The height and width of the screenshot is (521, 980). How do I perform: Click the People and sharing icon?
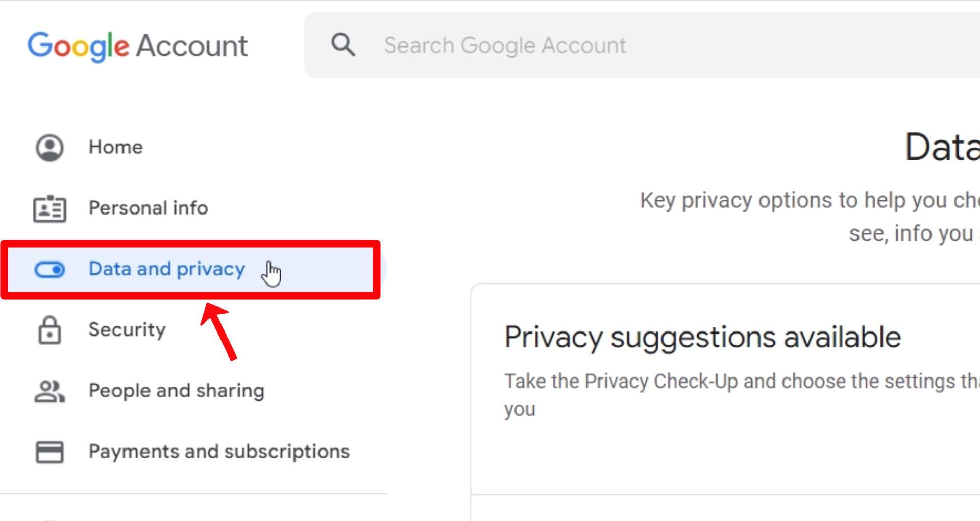coord(50,391)
